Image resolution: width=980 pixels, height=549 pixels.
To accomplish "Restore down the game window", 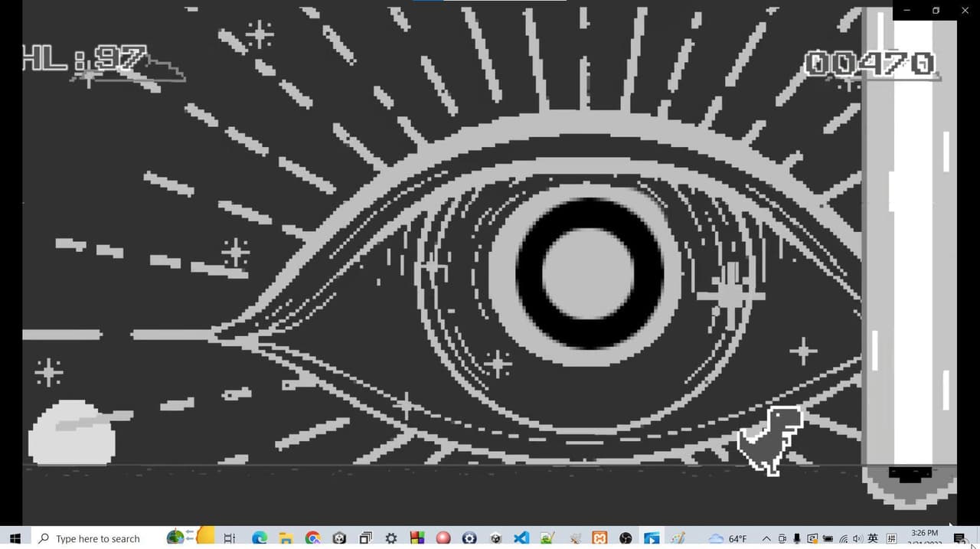I will pyautogui.click(x=936, y=10).
